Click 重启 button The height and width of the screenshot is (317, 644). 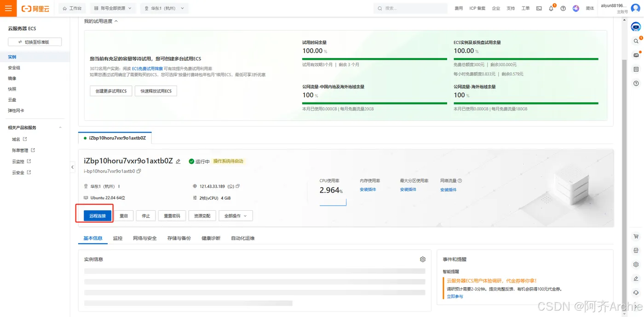tap(124, 216)
